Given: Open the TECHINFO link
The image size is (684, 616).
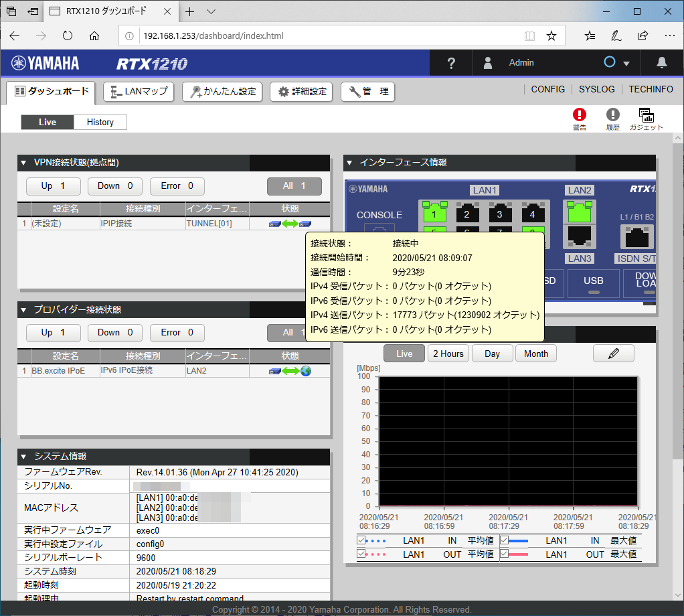Looking at the screenshot, I should pyautogui.click(x=651, y=89).
